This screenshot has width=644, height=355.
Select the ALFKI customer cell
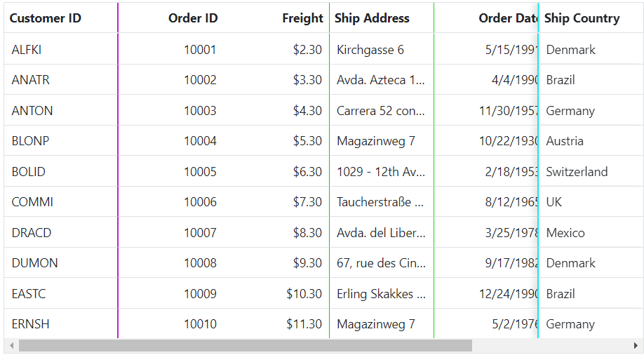click(61, 49)
